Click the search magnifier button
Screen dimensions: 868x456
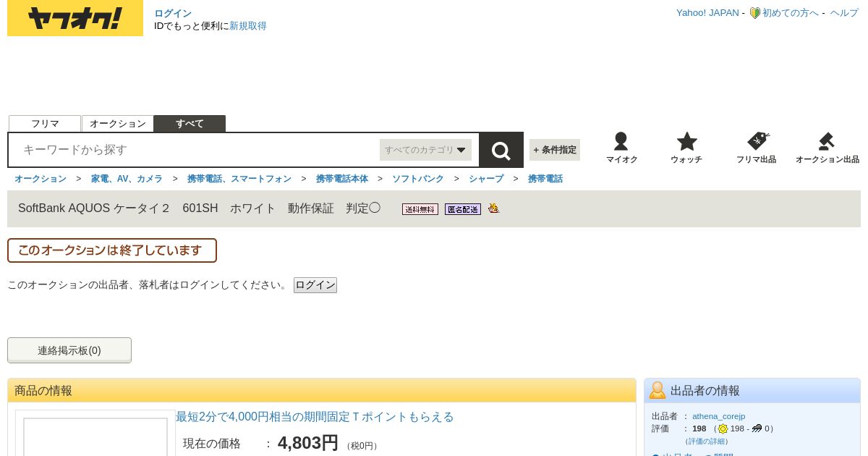point(501,150)
